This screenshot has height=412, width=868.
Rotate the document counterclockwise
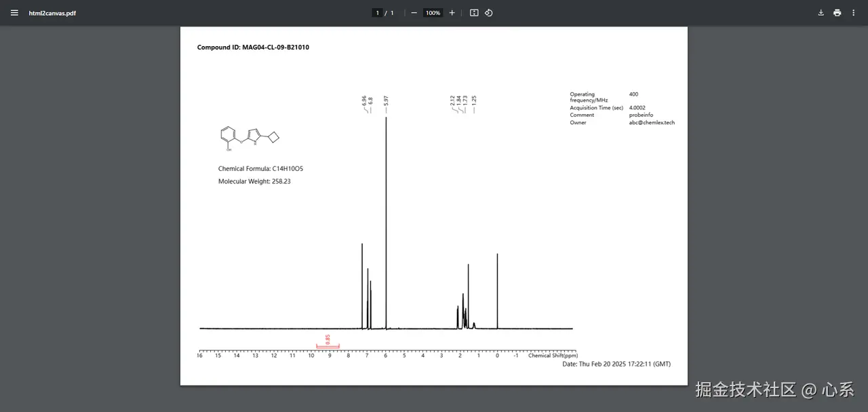point(489,13)
